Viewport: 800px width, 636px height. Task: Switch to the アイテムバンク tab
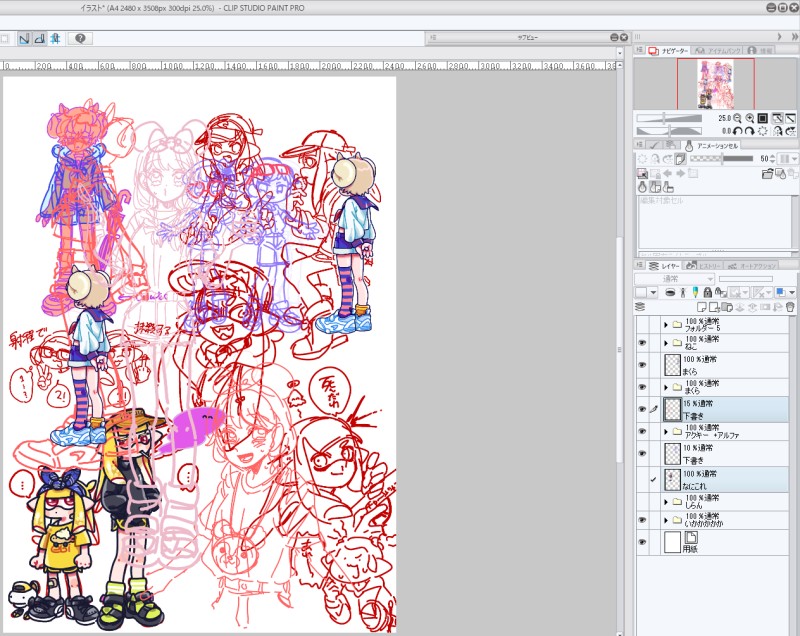(x=718, y=50)
